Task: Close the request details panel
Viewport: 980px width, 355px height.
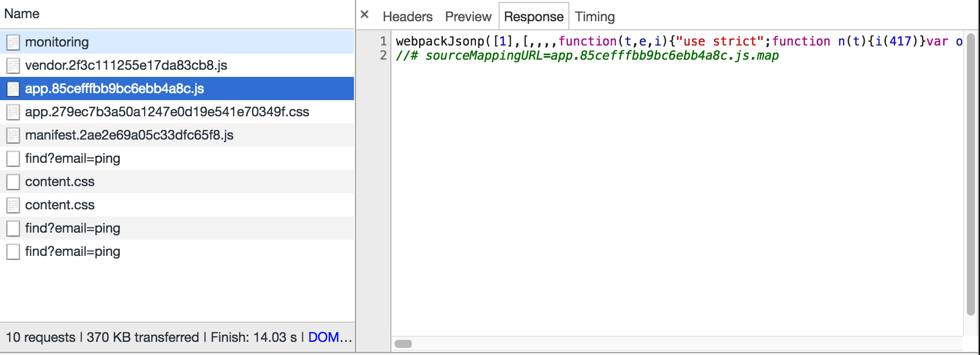Action: pos(365,15)
